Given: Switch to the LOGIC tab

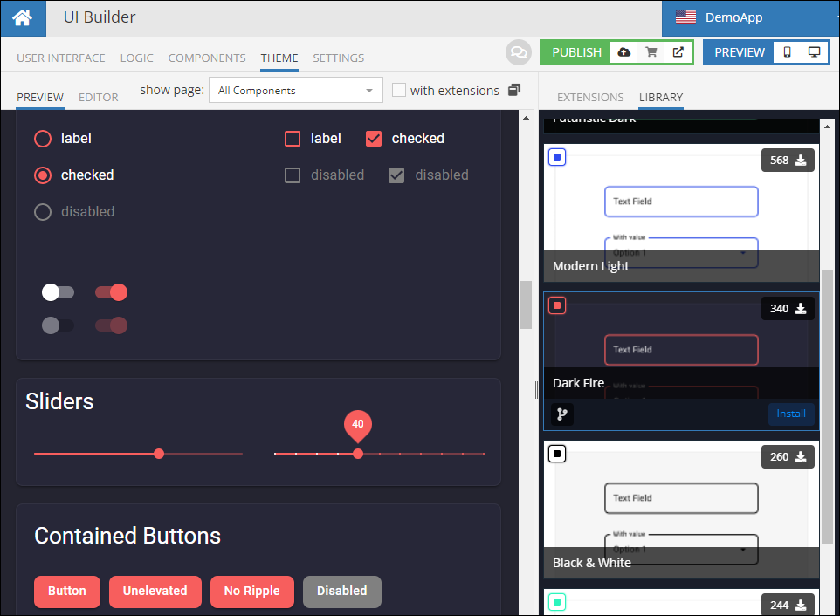Looking at the screenshot, I should (136, 58).
